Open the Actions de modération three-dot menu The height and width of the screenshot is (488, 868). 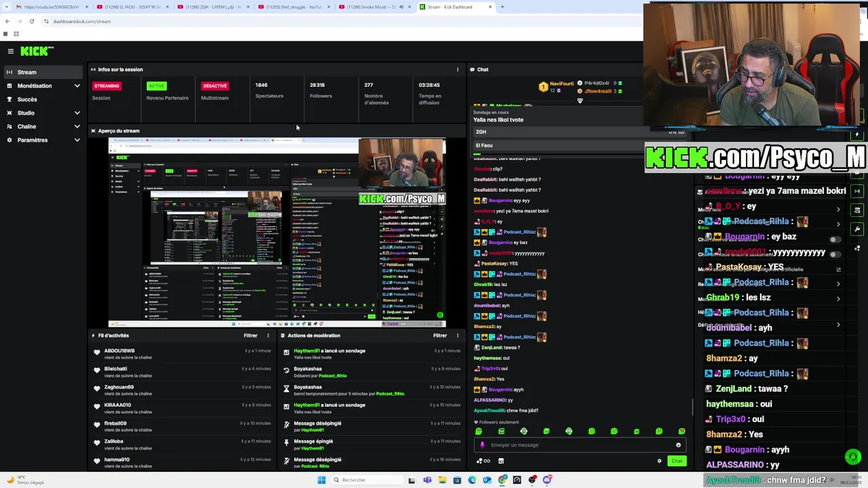pyautogui.click(x=457, y=335)
